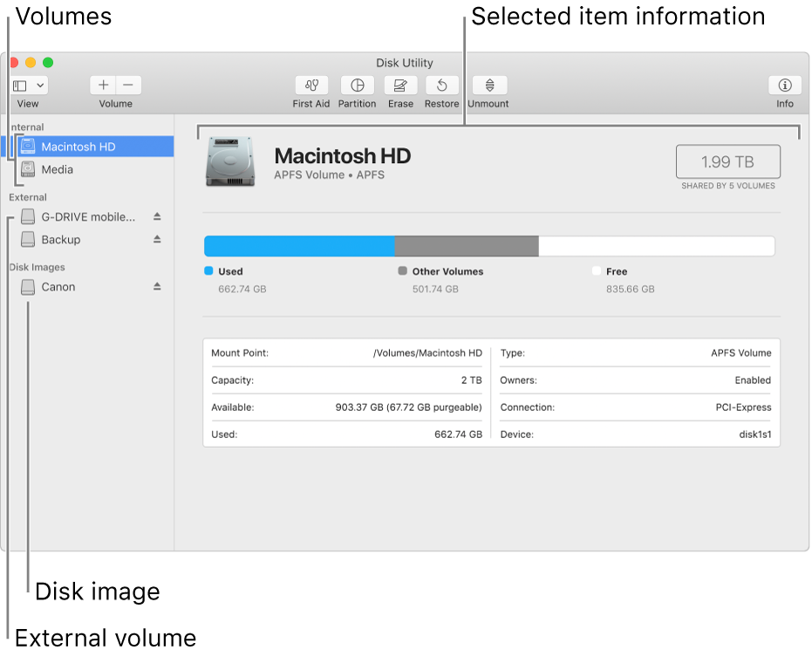Click SHARED BY 5 VOLUMES label

click(728, 186)
